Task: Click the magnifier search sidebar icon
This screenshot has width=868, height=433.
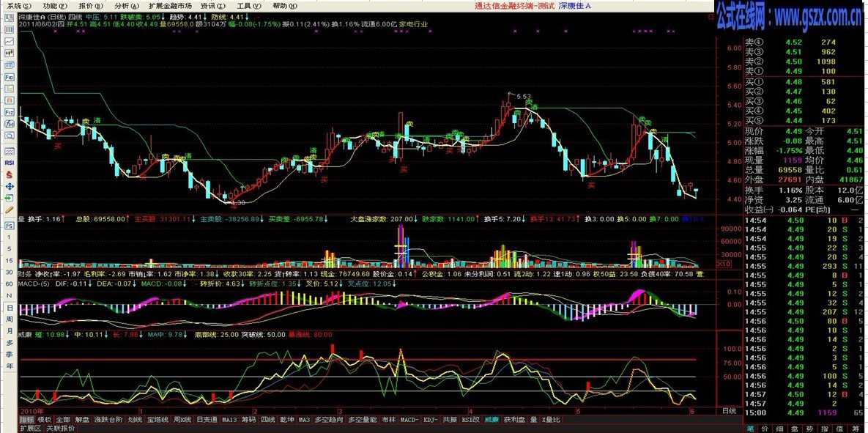Action: [x=10, y=136]
